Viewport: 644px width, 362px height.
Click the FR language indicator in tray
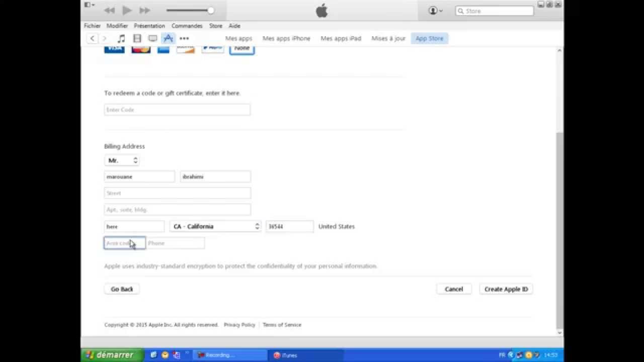502,355
